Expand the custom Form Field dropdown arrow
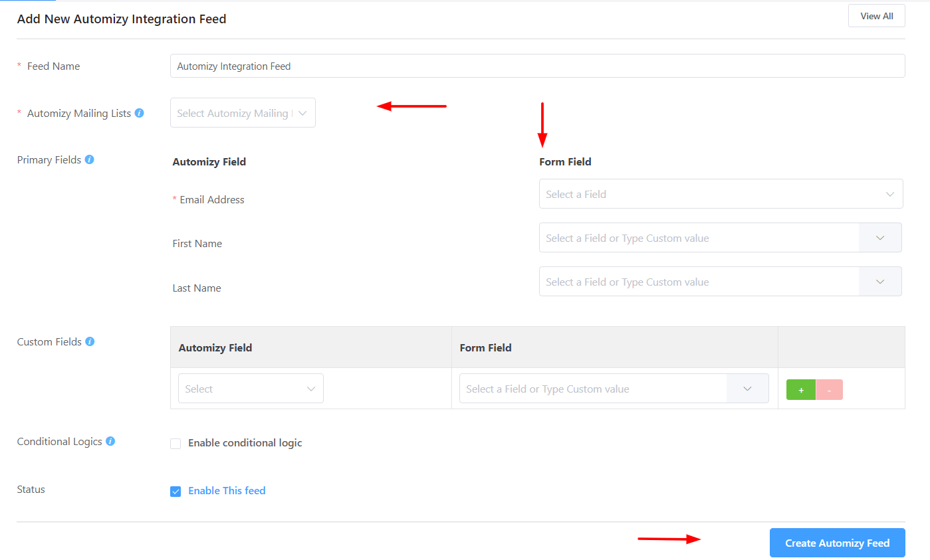This screenshot has height=560, width=930. [747, 389]
